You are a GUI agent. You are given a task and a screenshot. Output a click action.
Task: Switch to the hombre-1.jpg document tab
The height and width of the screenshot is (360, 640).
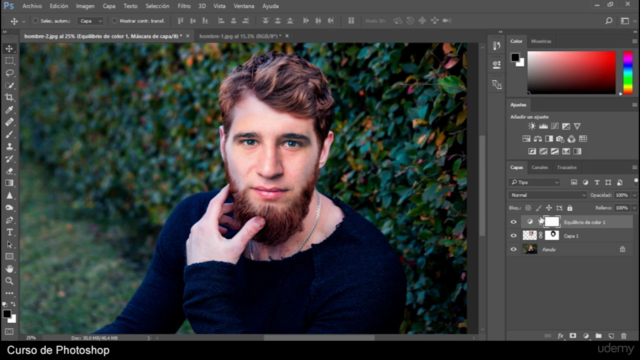pyautogui.click(x=240, y=36)
